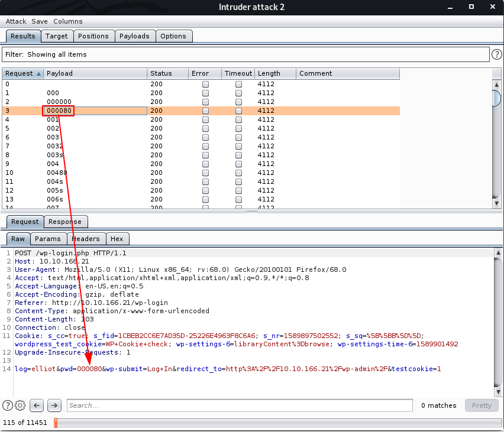
Task: Click request pane scroll down arrow
Action: point(498,392)
